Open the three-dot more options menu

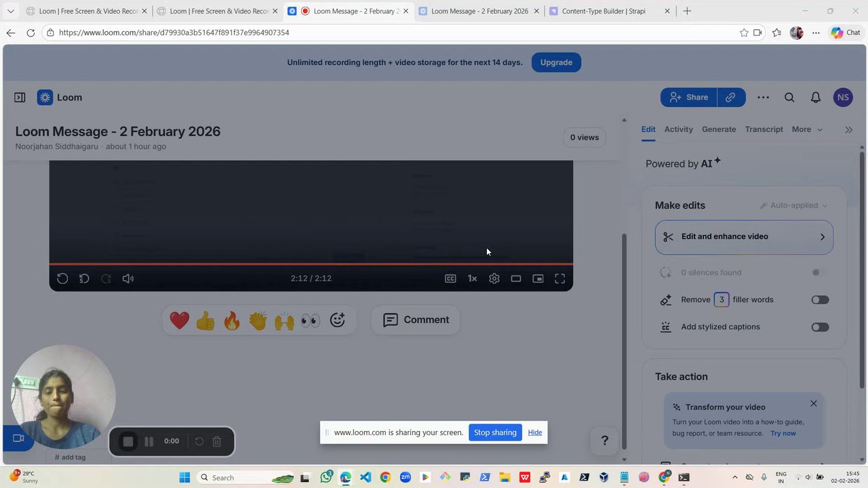point(763,98)
